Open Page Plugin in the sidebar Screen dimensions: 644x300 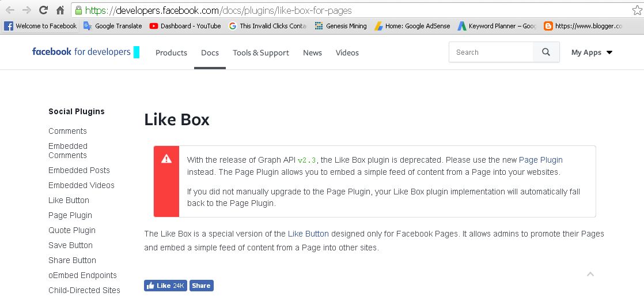click(x=70, y=215)
